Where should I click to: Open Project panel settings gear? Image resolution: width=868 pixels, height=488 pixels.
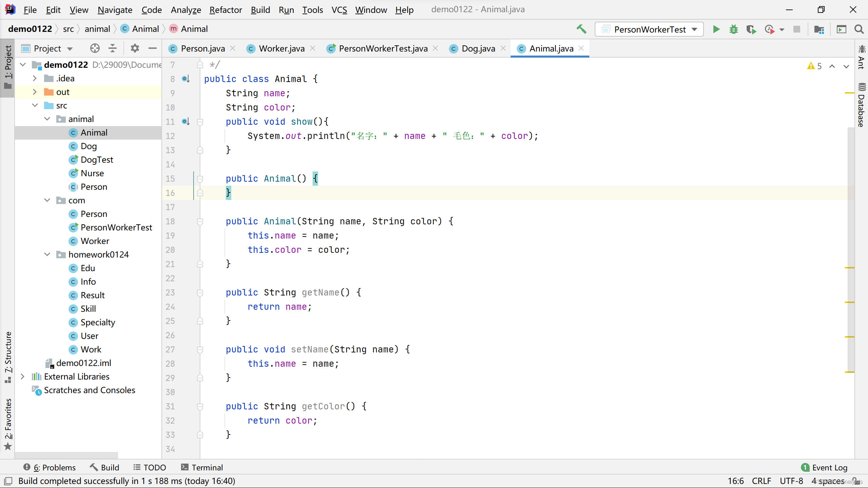pos(135,48)
